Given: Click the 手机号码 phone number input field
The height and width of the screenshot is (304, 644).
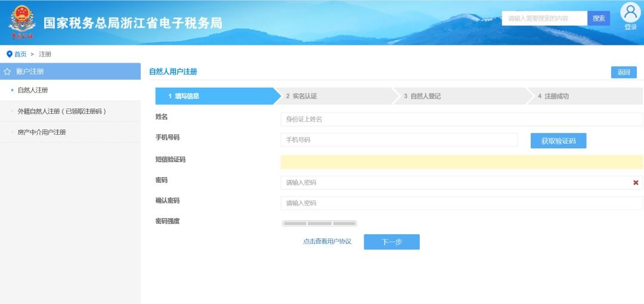Looking at the screenshot, I should [398, 140].
